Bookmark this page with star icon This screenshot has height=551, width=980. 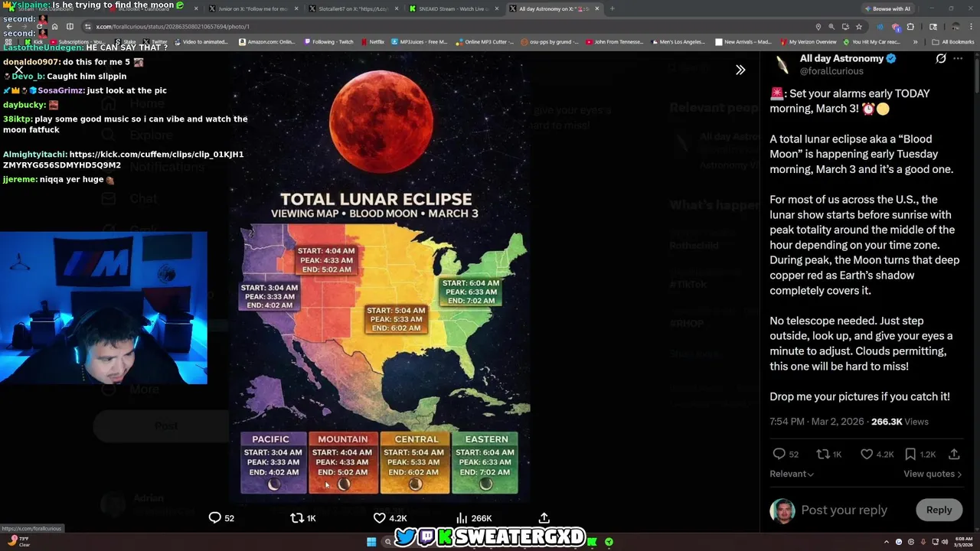[x=859, y=27]
